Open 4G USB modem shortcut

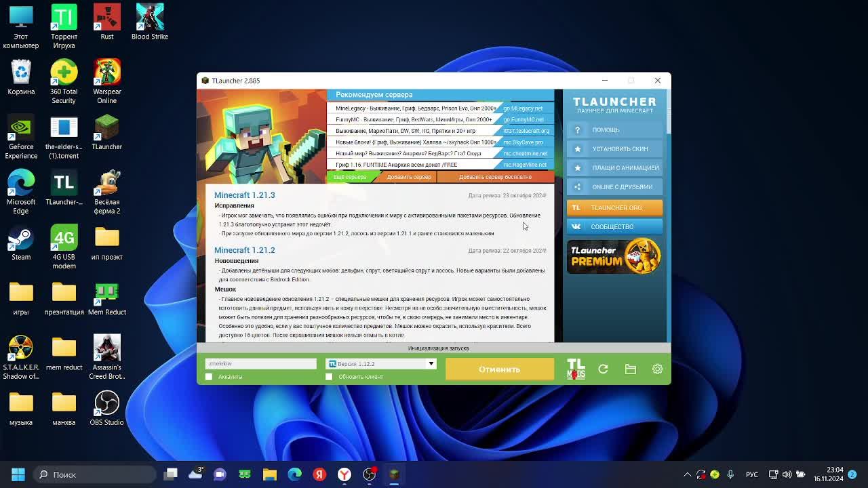[64, 247]
